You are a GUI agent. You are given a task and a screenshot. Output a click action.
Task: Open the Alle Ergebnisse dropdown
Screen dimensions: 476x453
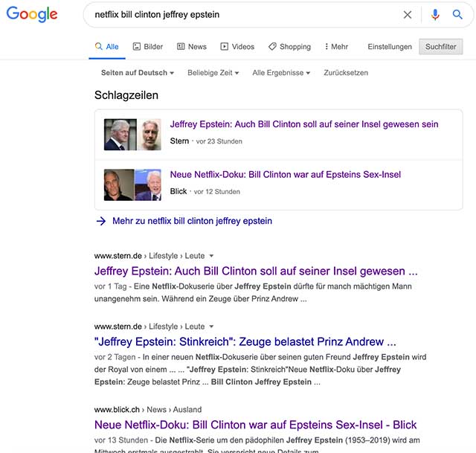click(x=281, y=73)
